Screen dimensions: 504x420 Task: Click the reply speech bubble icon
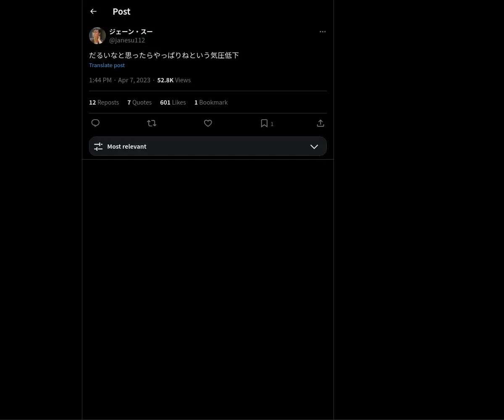pyautogui.click(x=95, y=123)
